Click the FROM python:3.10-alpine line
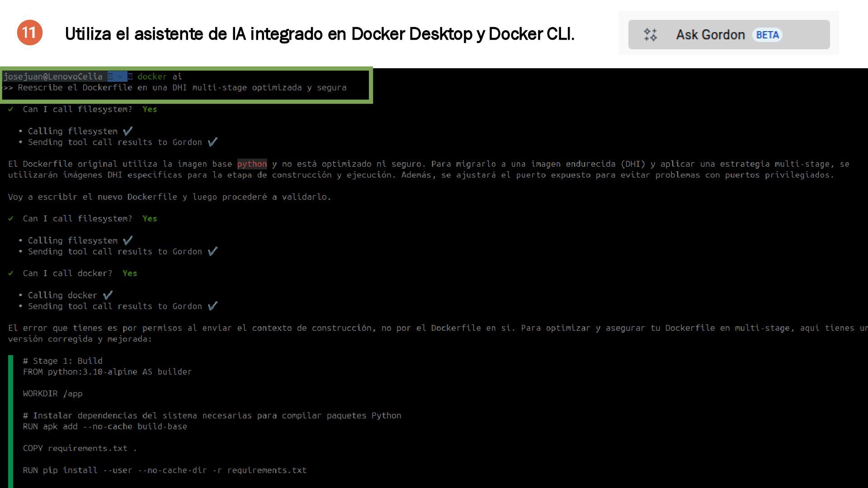The height and width of the screenshot is (488, 868). click(x=107, y=372)
